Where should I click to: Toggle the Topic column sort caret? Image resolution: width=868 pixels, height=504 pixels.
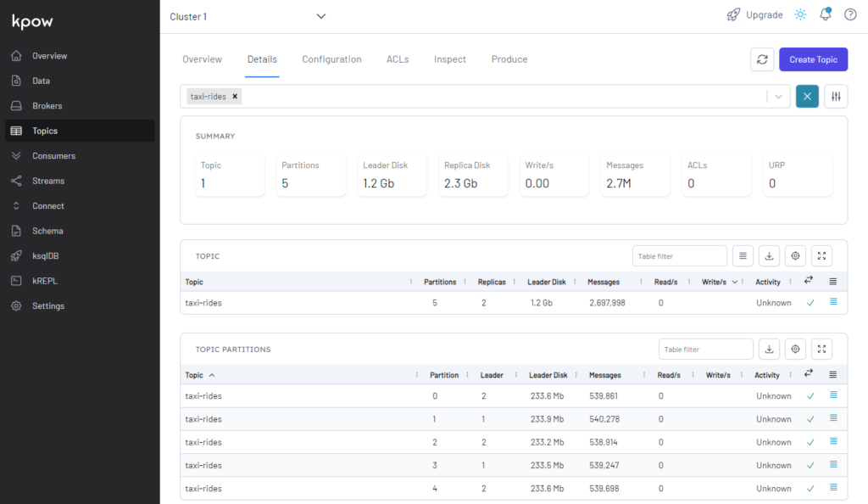click(212, 375)
